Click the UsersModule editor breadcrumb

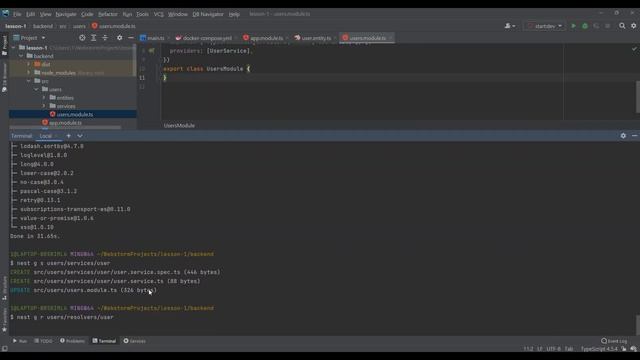click(x=179, y=126)
